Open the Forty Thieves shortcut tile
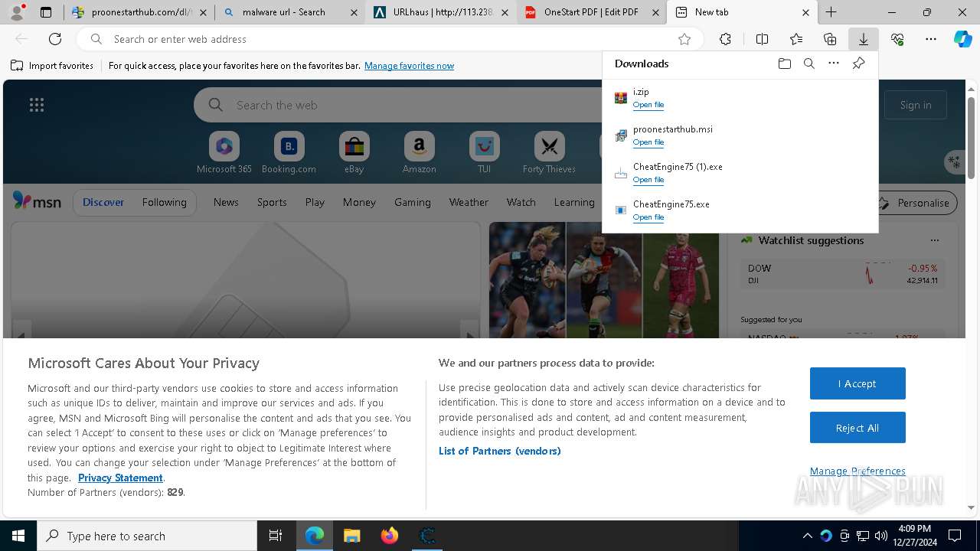The image size is (980, 551). (549, 153)
